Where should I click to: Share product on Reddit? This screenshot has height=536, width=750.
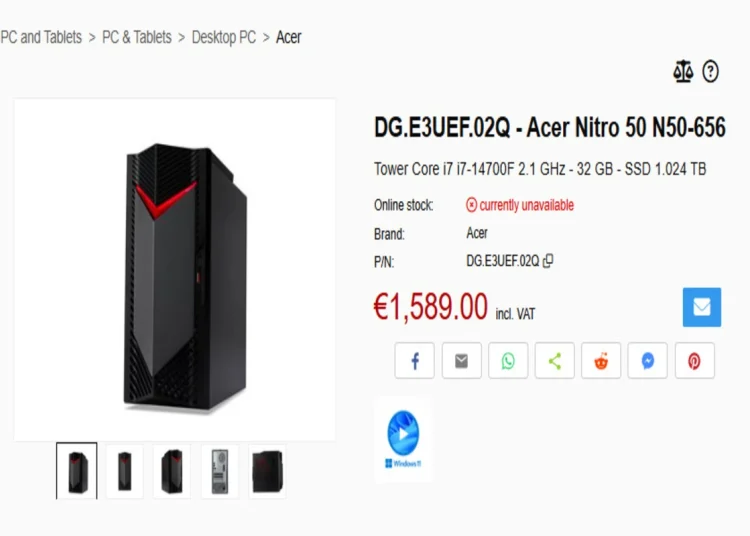601,361
